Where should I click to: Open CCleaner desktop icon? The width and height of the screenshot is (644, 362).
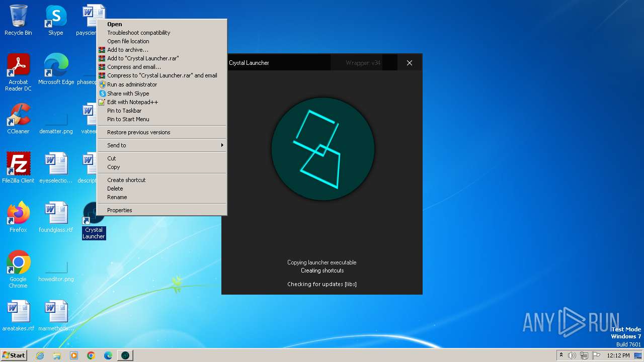click(18, 118)
